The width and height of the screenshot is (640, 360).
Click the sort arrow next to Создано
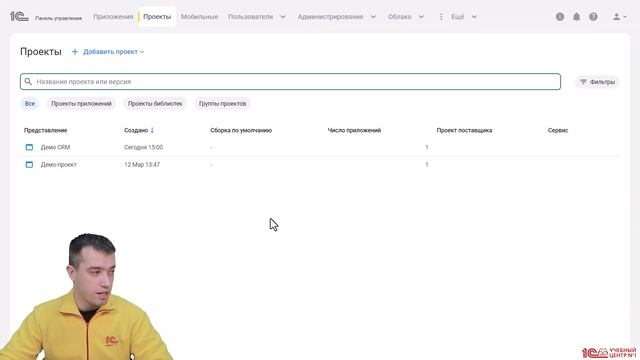pos(152,130)
